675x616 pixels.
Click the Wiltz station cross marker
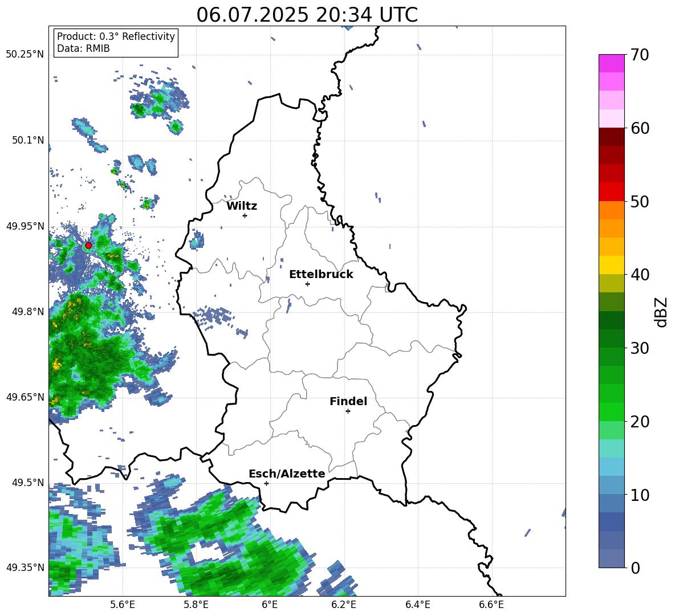tap(245, 215)
